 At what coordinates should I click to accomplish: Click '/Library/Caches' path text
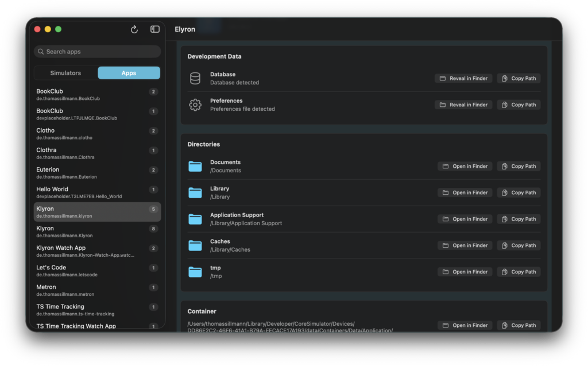pos(230,249)
